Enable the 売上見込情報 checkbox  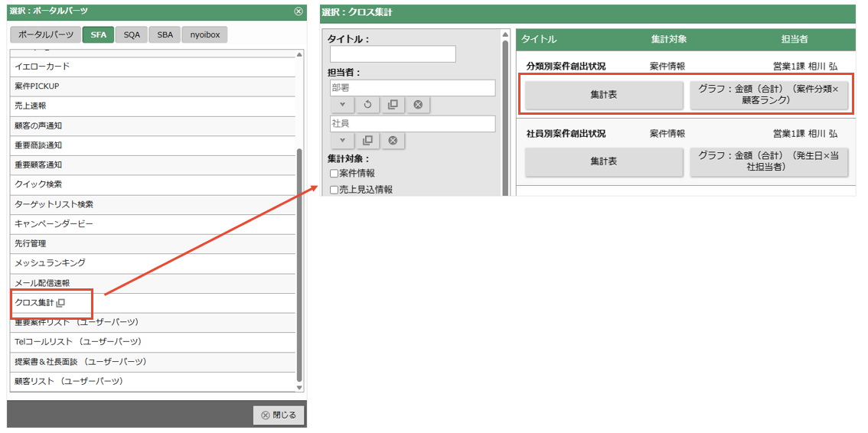point(334,190)
